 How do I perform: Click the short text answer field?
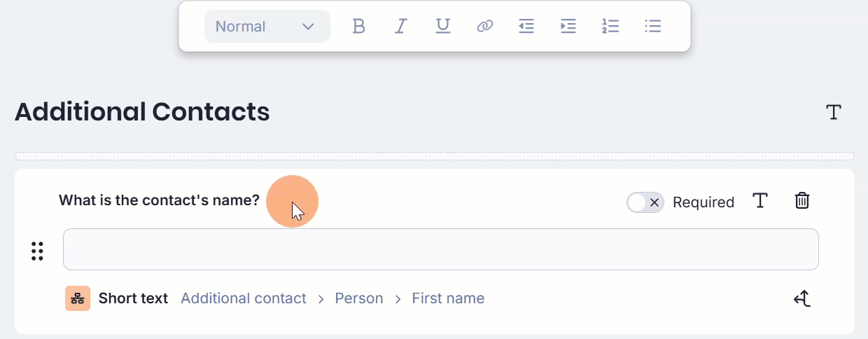440,249
